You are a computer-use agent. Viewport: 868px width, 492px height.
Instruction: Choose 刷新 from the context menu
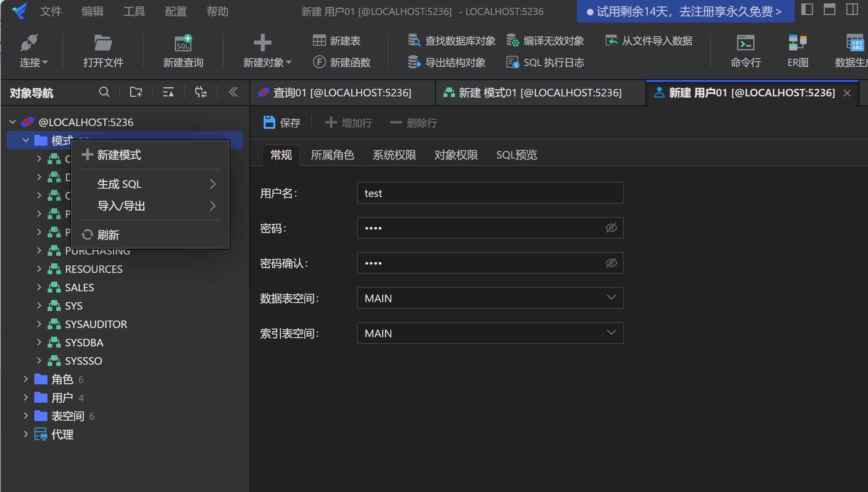coord(150,235)
